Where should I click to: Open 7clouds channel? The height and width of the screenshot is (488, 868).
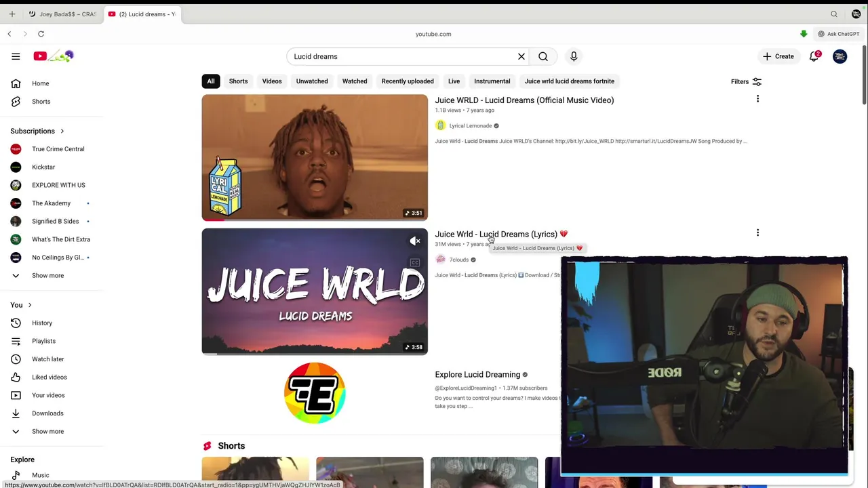(x=459, y=260)
